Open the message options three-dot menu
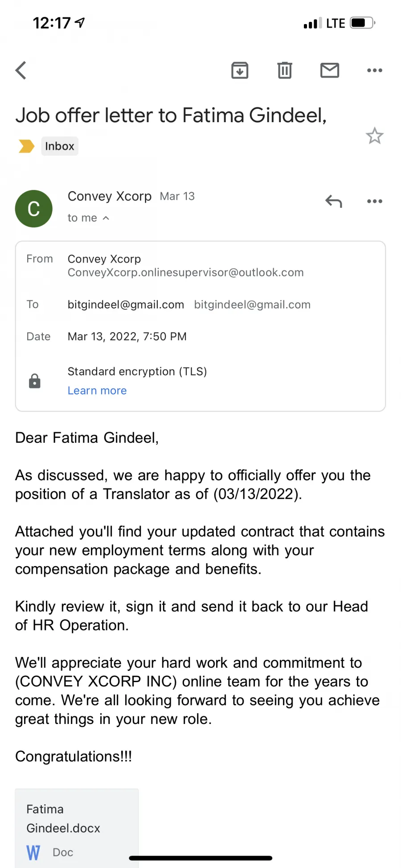Viewport: 401px width, 868px height. click(375, 201)
